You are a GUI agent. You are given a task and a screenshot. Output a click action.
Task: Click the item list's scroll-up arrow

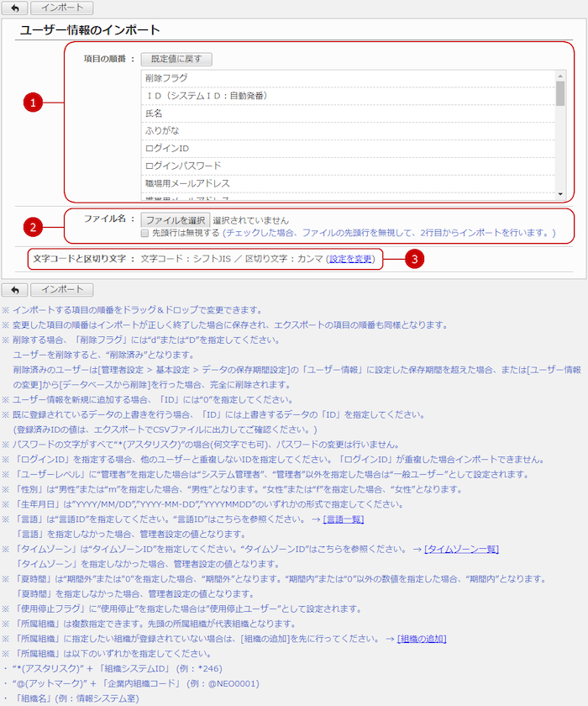[x=560, y=76]
